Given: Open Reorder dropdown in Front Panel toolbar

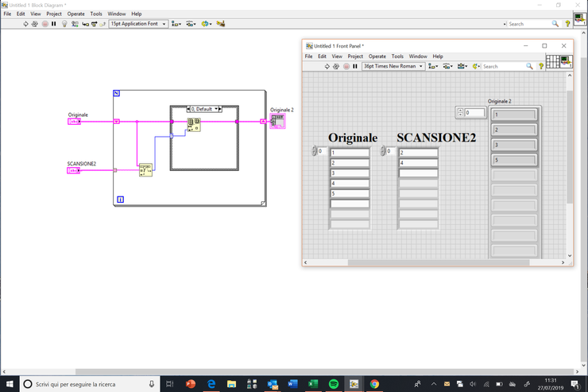Looking at the screenshot, I should click(476, 67).
